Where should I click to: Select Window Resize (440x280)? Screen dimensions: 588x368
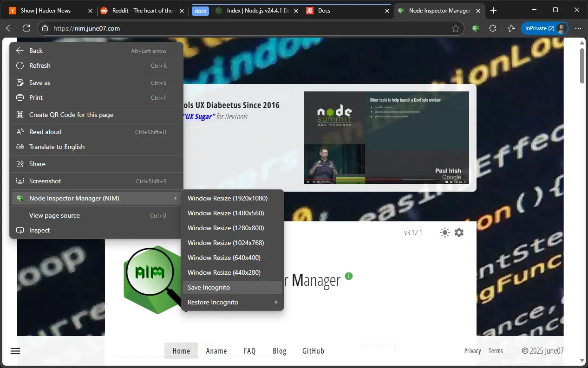point(233,272)
